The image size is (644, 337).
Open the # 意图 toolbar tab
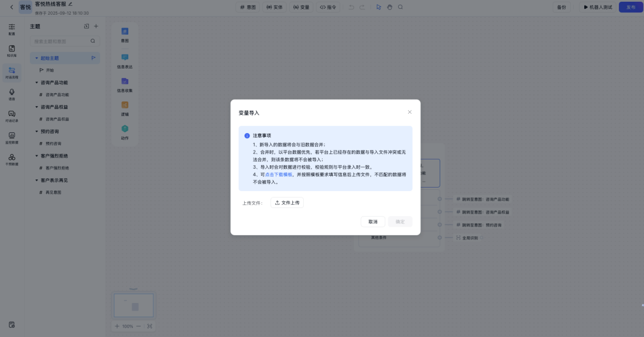tap(248, 7)
